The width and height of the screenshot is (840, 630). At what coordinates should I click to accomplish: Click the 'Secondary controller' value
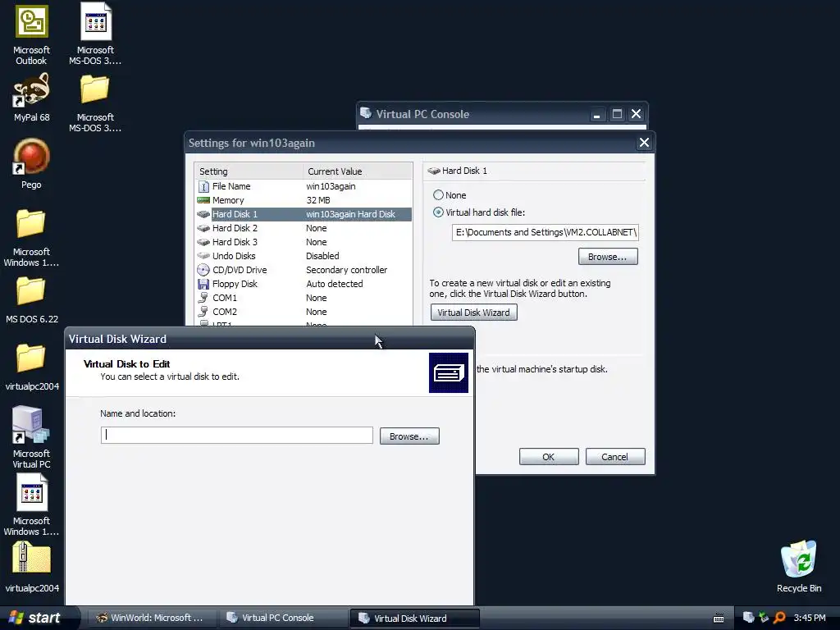[347, 270]
